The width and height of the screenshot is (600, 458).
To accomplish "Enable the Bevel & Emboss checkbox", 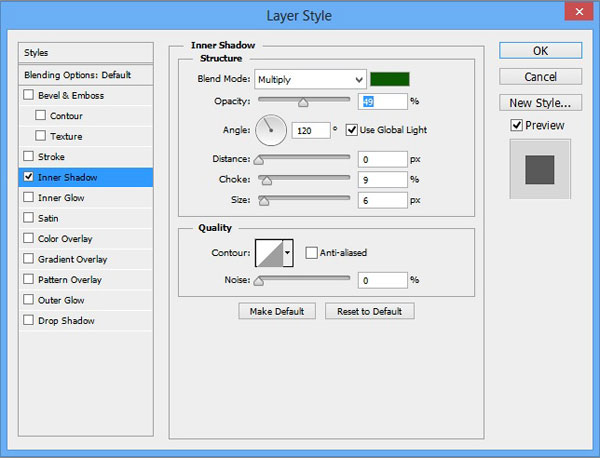I will [x=28, y=95].
